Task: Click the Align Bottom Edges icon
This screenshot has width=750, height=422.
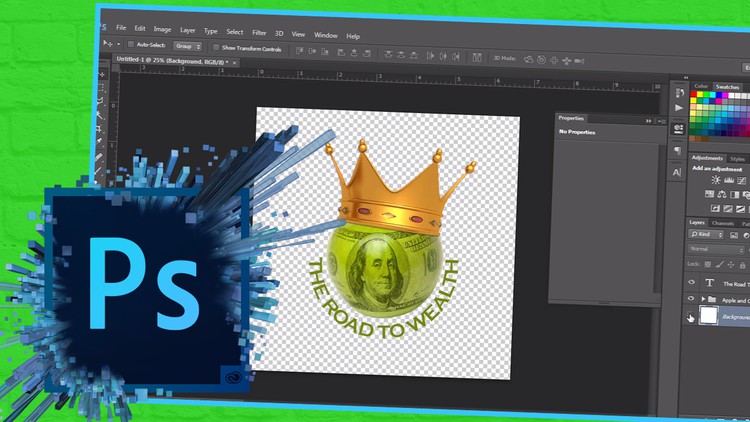Action: (x=325, y=52)
